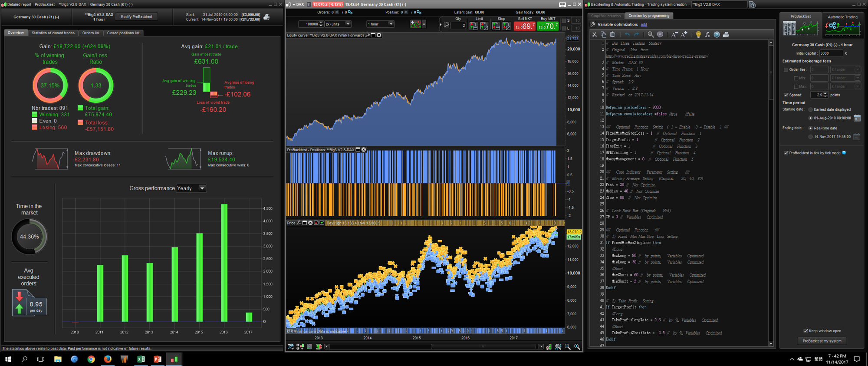Open the Orders list tab

tap(91, 33)
